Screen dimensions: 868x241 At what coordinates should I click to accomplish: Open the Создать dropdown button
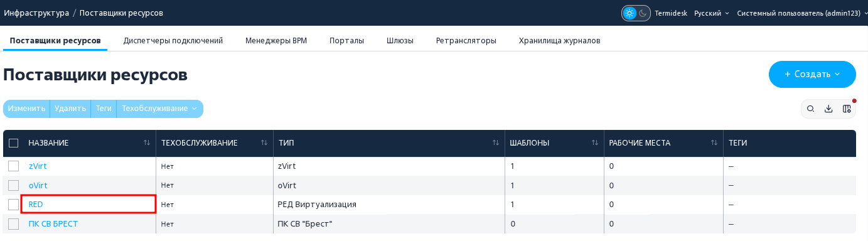pos(812,74)
